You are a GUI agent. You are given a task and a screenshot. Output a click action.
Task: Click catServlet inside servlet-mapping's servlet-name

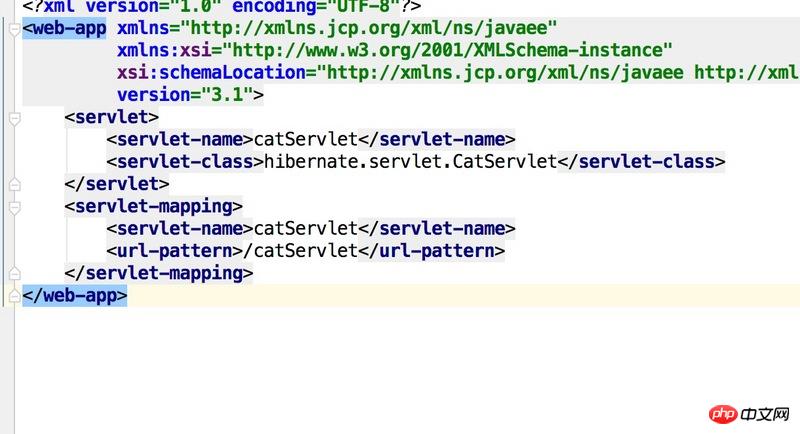point(306,228)
